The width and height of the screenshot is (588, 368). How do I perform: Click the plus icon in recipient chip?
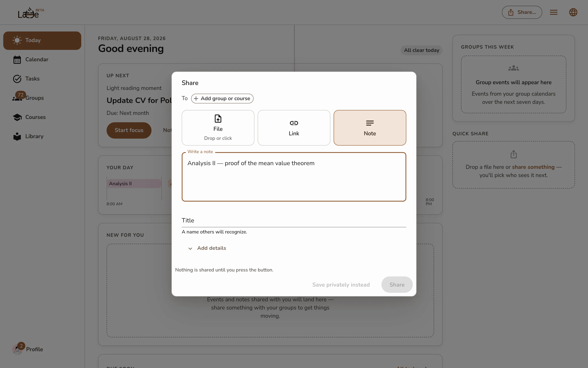pos(196,99)
